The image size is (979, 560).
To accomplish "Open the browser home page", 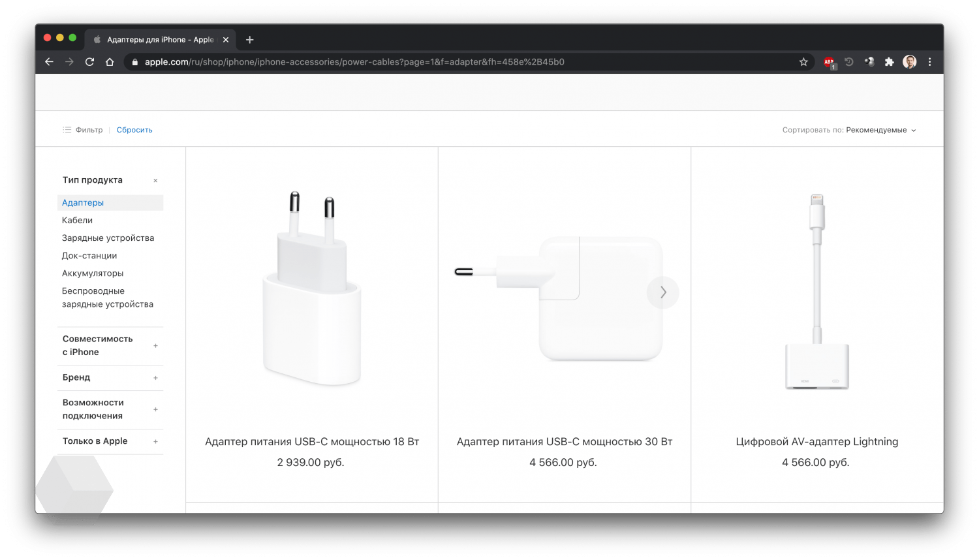I will pos(110,62).
